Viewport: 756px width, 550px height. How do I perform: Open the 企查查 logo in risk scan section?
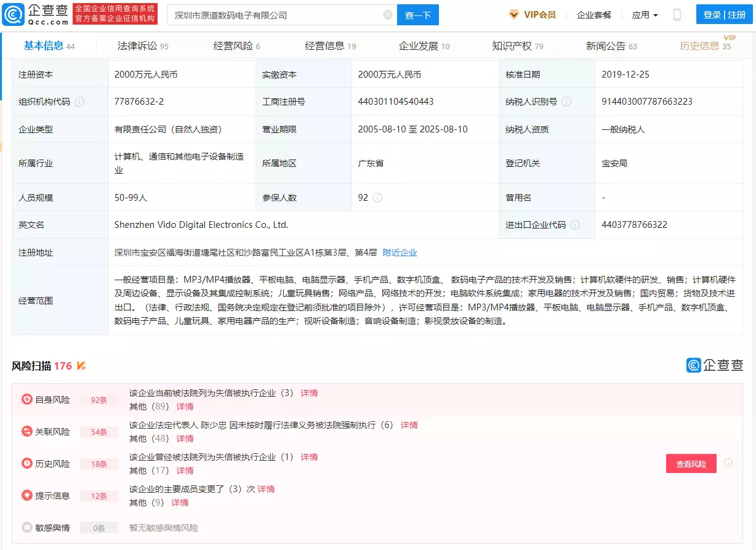715,365
